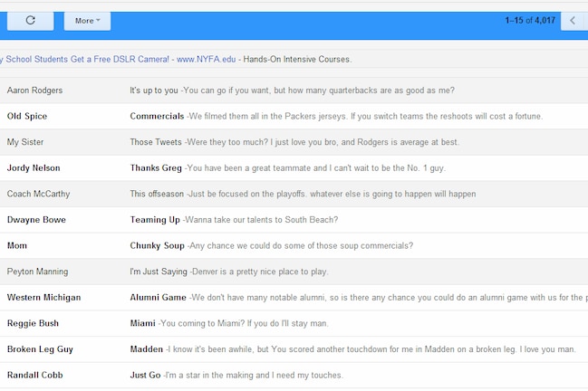
Task: Open the www.NYFA.edu link
Action: click(x=207, y=59)
